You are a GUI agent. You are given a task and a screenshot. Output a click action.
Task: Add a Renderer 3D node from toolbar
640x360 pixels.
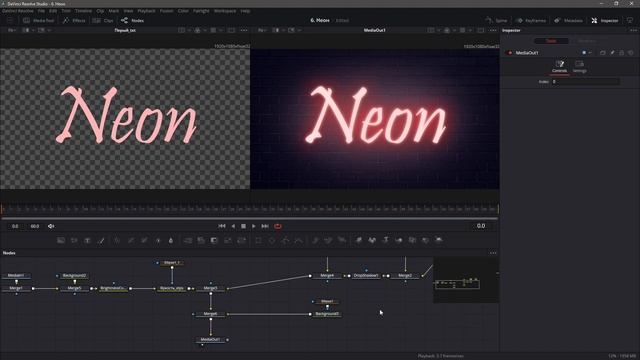point(439,240)
